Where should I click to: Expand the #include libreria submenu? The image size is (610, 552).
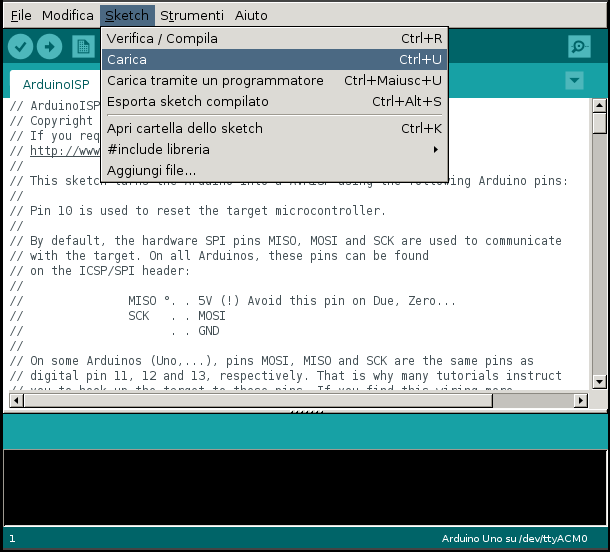click(x=275, y=149)
